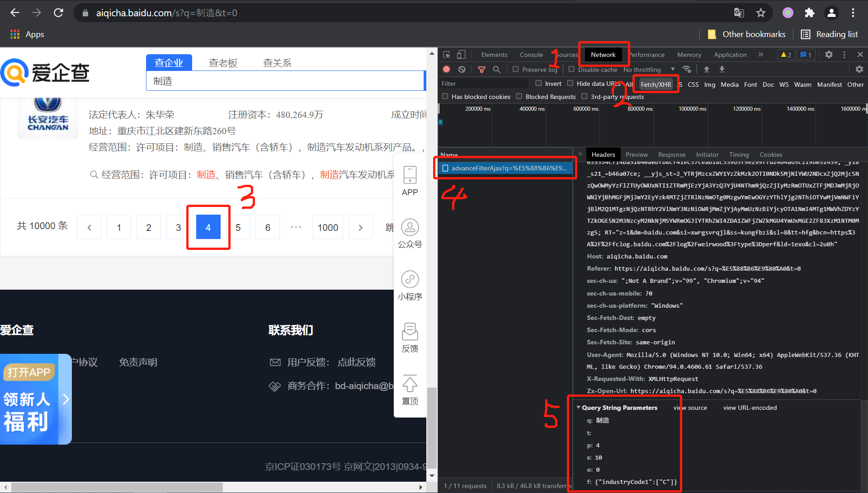Go to next results page arrow
The height and width of the screenshot is (493, 868).
[360, 227]
